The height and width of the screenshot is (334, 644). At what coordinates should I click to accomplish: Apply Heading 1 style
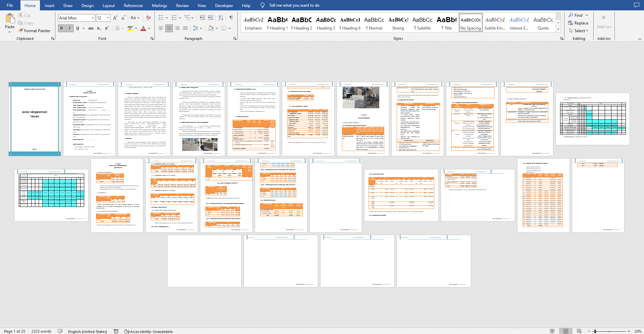pos(277,23)
